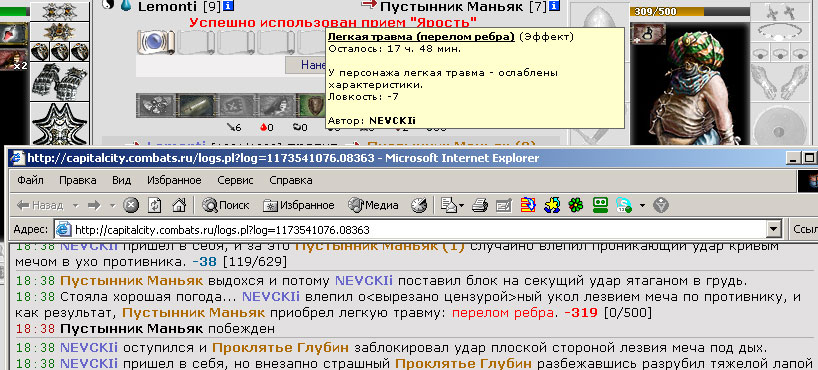818x370 pixels.
Task: Open Lemonti's info icon
Action: pos(228,6)
